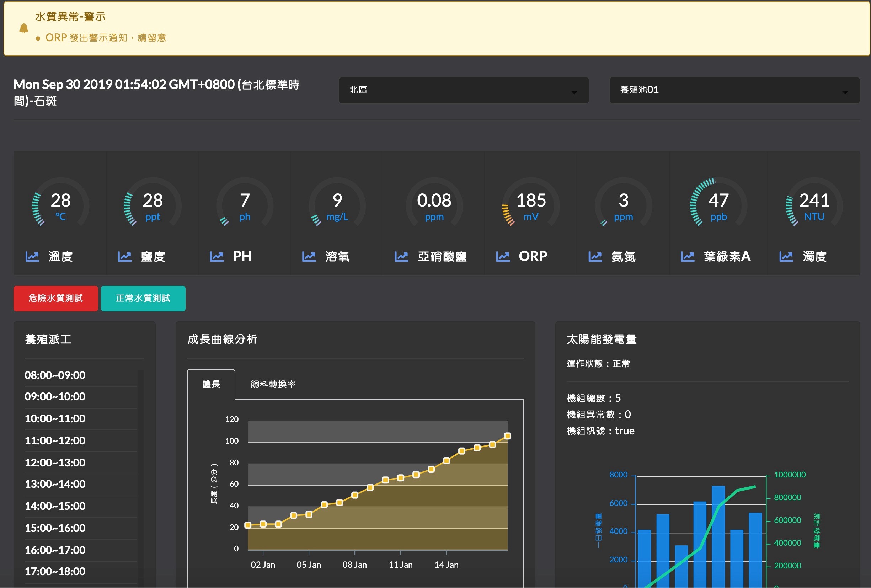Image resolution: width=871 pixels, height=588 pixels.
Task: Select the 11:00~12:00 schedule slot
Action: [81, 441]
